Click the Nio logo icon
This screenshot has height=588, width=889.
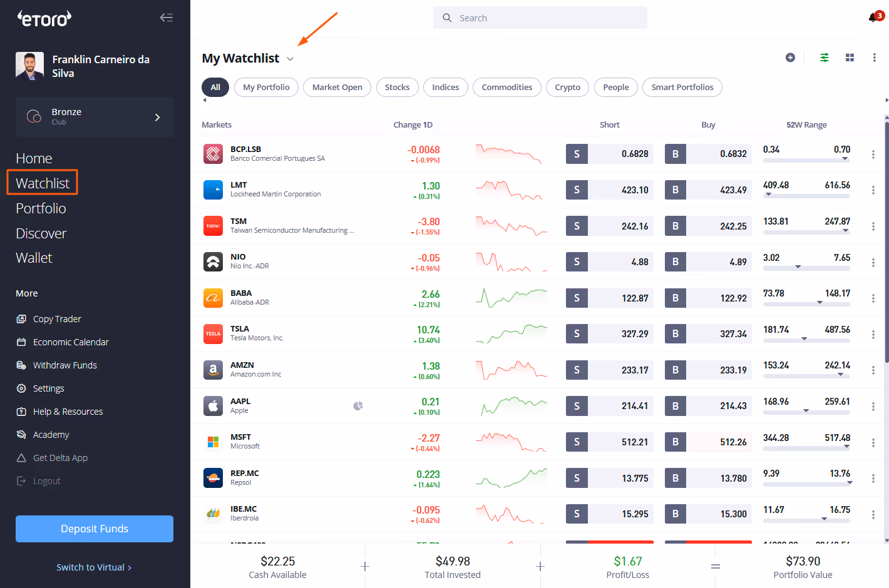click(213, 261)
